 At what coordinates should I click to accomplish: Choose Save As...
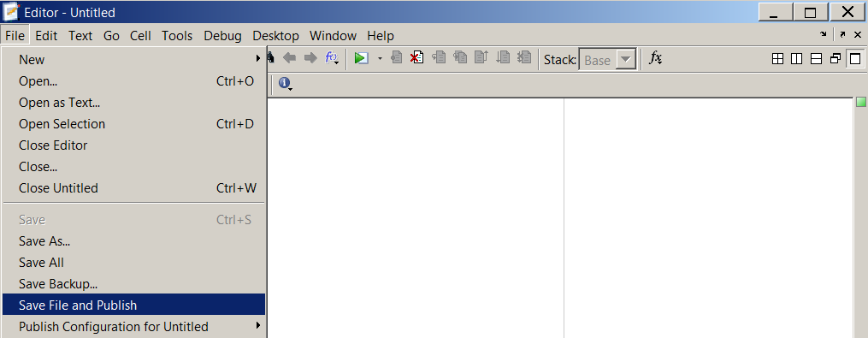click(x=133, y=241)
